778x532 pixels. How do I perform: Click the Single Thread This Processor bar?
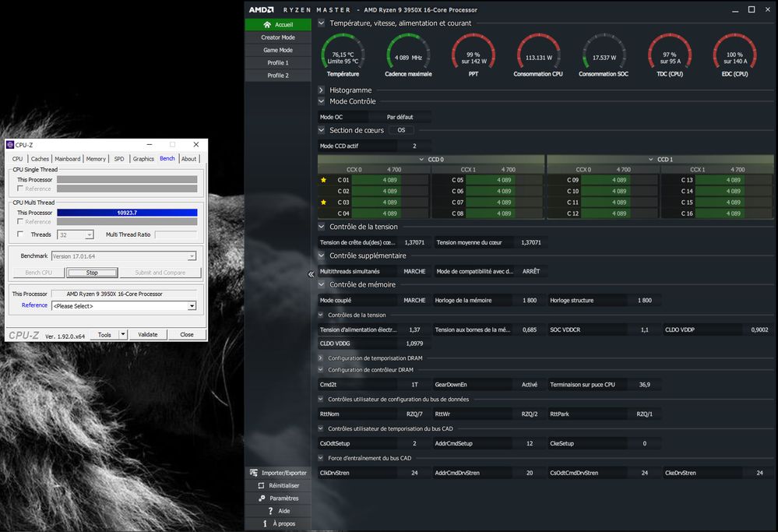[x=127, y=180]
